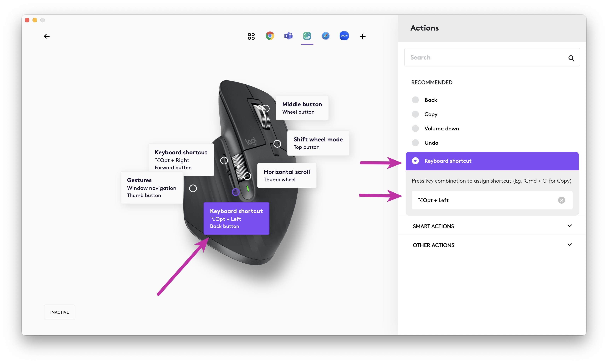
Task: Clear the current keyboard shortcut input
Action: pyautogui.click(x=562, y=200)
